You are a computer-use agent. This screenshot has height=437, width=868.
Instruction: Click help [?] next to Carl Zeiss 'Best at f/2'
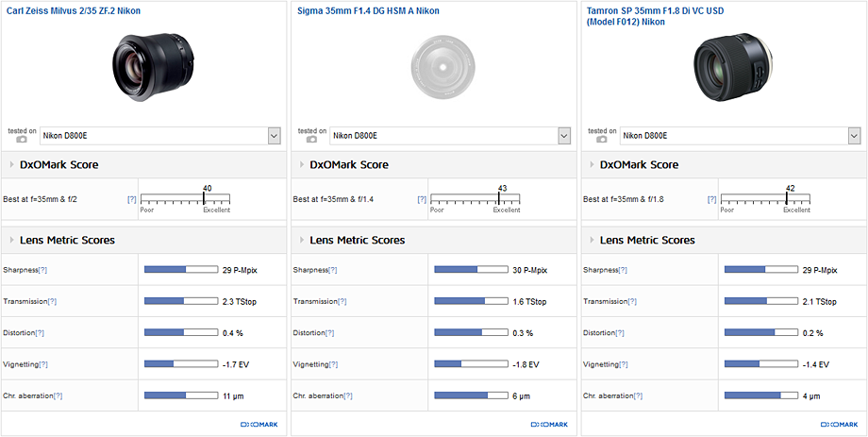(x=132, y=199)
